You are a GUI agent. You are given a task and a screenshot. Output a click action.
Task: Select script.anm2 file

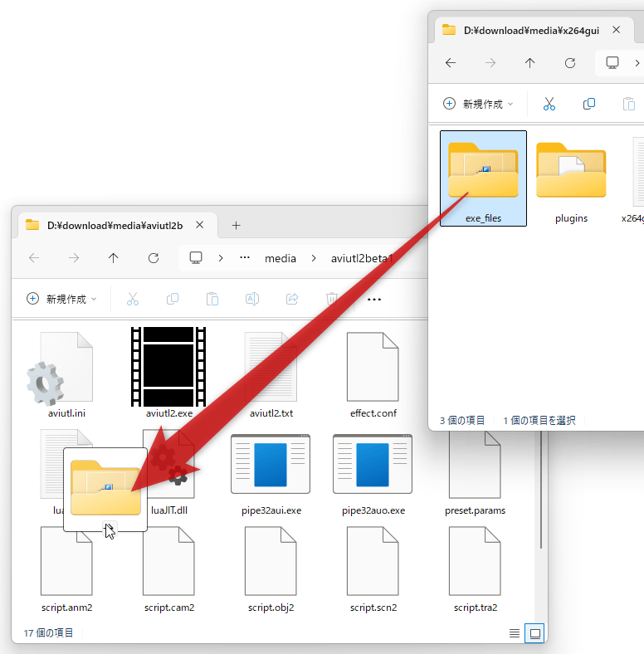point(66,569)
